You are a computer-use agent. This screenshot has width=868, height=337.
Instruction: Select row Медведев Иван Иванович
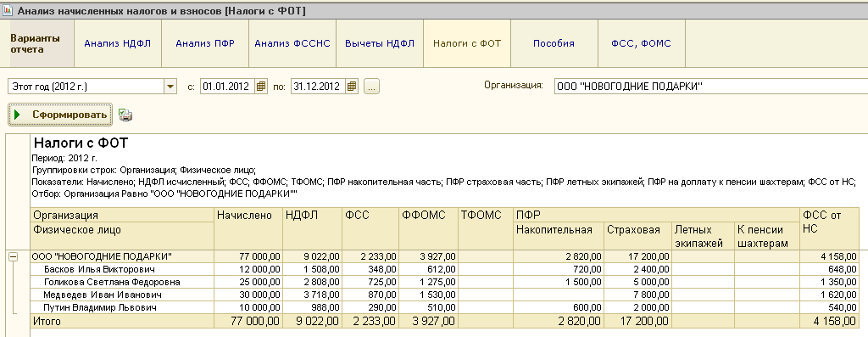coord(103,295)
